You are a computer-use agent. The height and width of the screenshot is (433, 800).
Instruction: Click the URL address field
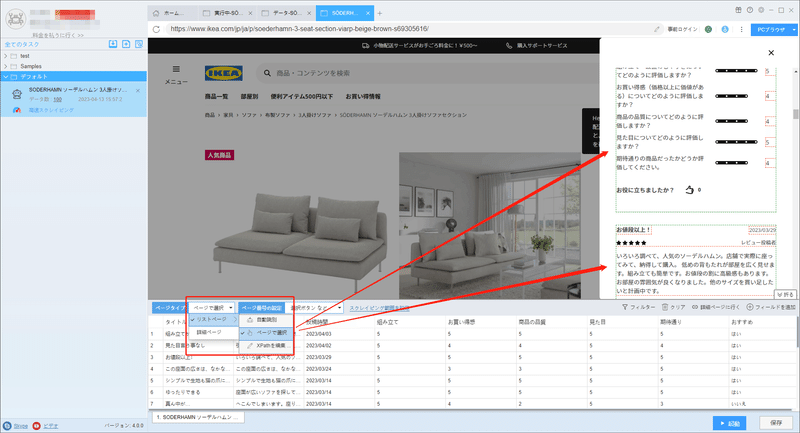tap(408, 29)
